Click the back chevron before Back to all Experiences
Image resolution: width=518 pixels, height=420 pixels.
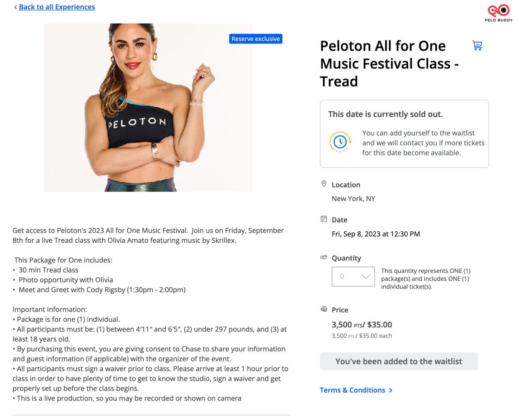(x=15, y=7)
